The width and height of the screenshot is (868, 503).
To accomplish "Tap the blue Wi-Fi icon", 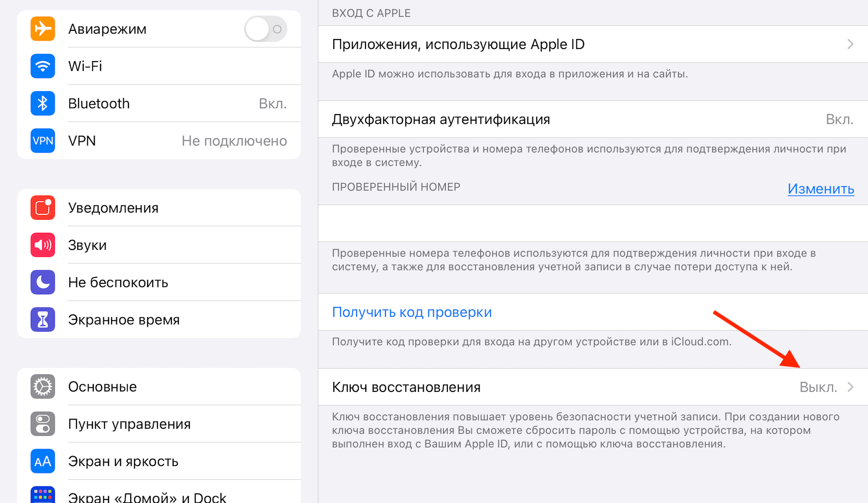I will point(43,66).
